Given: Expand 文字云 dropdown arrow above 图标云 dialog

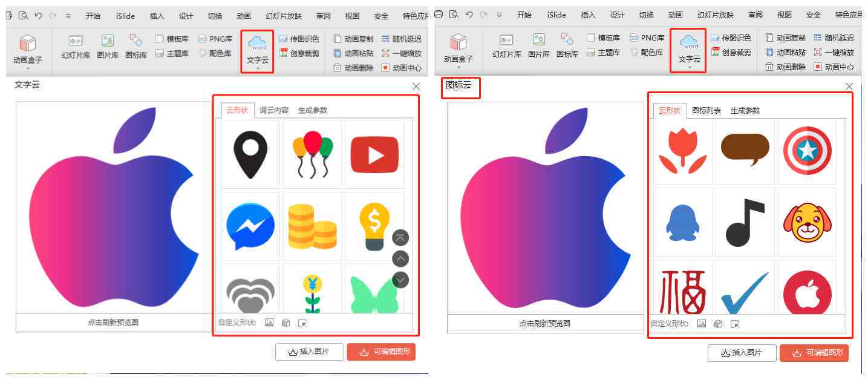Looking at the screenshot, I should tap(689, 67).
